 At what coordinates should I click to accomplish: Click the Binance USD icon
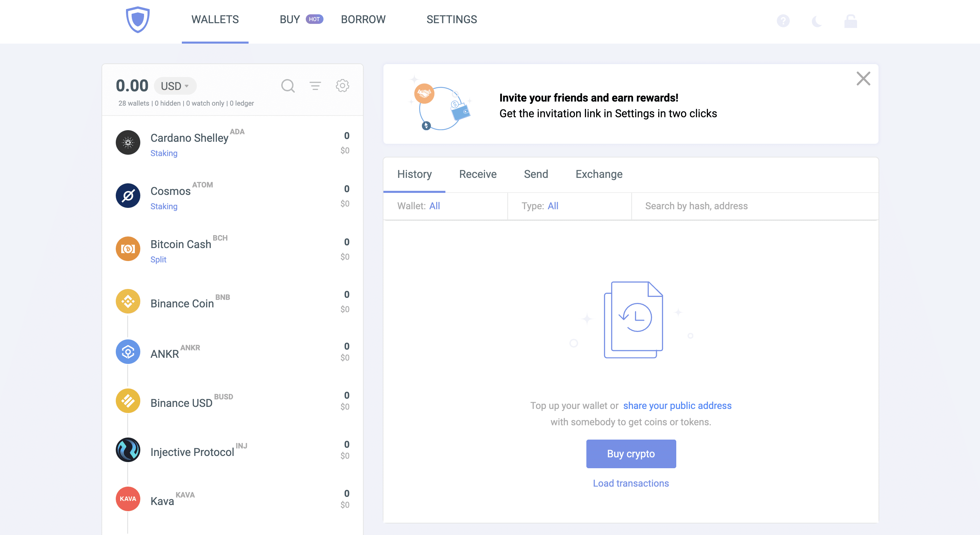(128, 401)
